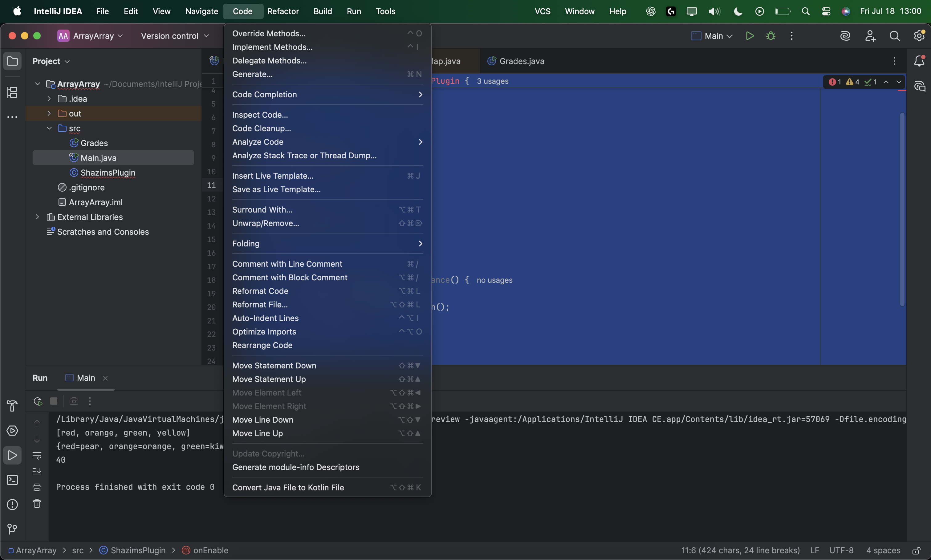
Task: Open editor tabs options vertical dots
Action: 894,61
